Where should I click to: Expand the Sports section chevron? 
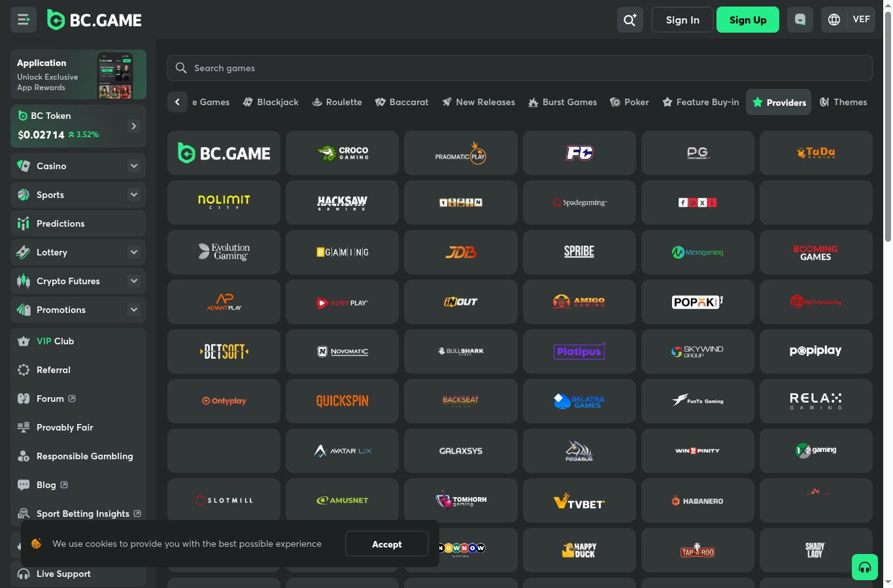134,195
